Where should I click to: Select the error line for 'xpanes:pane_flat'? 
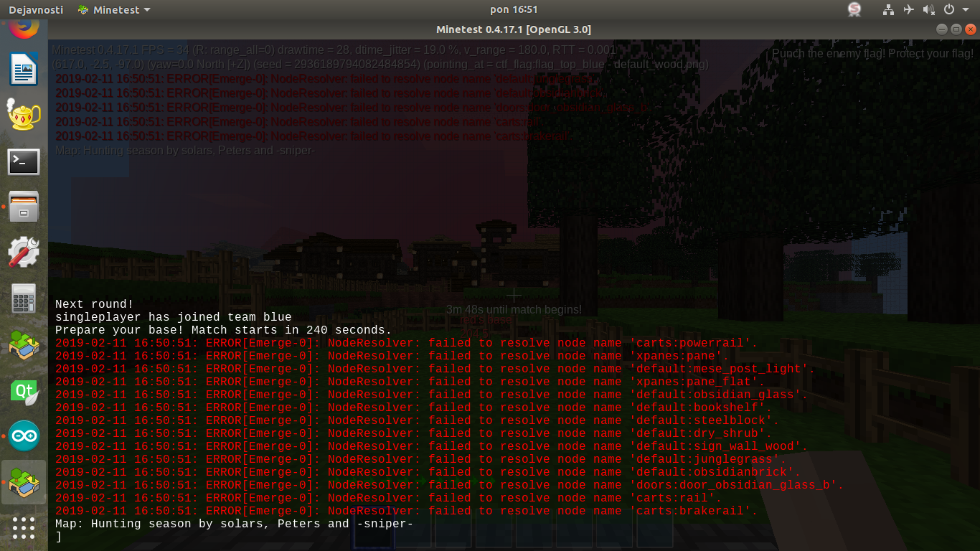point(410,382)
